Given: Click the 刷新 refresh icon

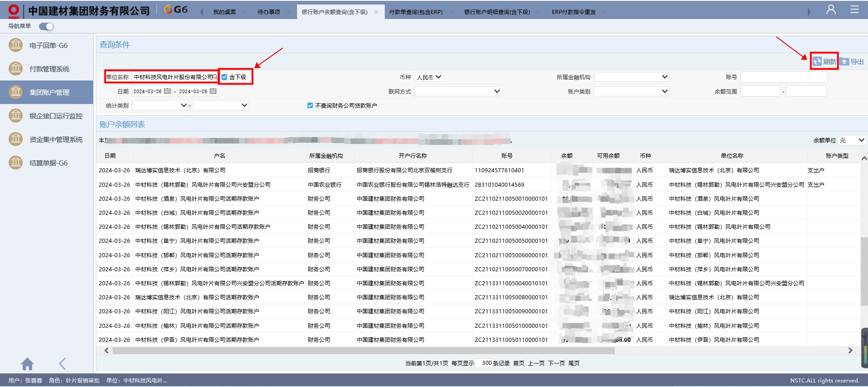Looking at the screenshot, I should click(817, 61).
